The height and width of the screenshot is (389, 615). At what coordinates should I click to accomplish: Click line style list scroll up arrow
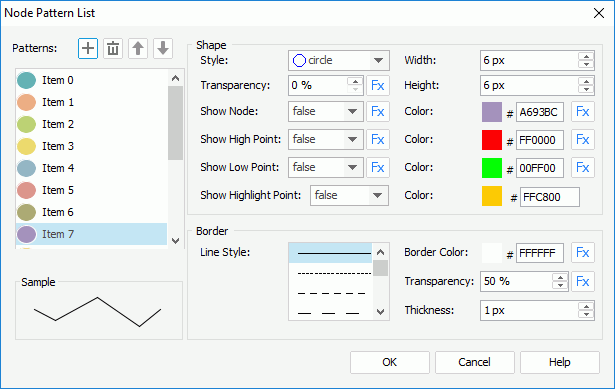pos(380,252)
